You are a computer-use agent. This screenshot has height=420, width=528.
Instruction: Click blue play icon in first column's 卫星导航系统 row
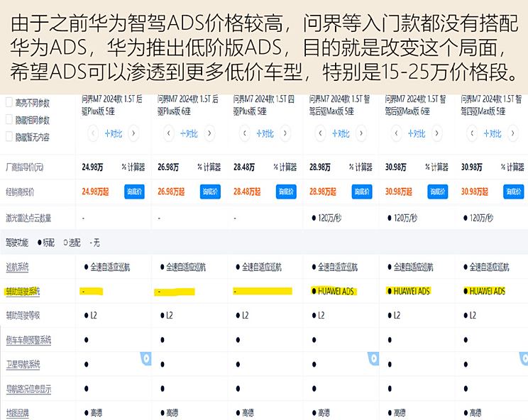[146, 358]
